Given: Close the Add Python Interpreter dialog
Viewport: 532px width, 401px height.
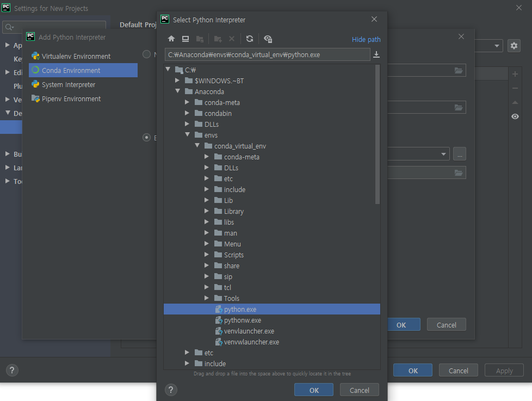Looking at the screenshot, I should (x=461, y=36).
